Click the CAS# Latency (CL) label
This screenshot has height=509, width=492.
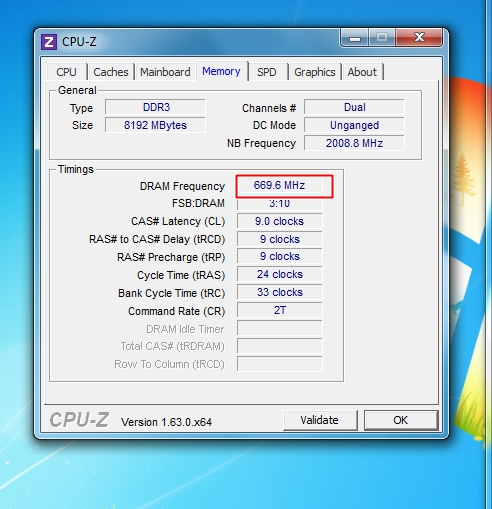point(178,221)
